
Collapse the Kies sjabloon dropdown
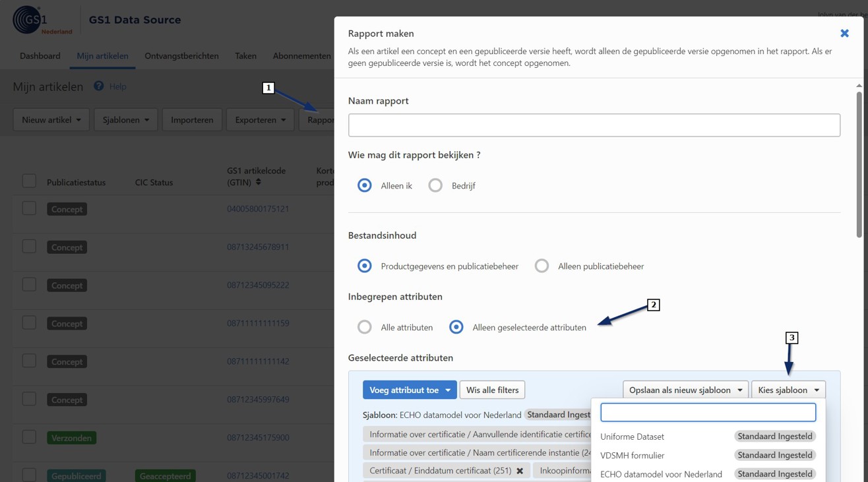coord(789,390)
